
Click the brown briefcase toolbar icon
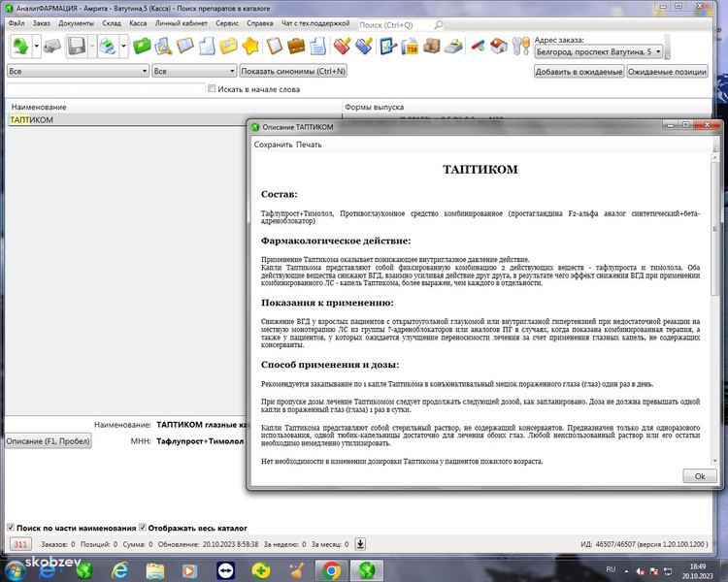pos(296,46)
